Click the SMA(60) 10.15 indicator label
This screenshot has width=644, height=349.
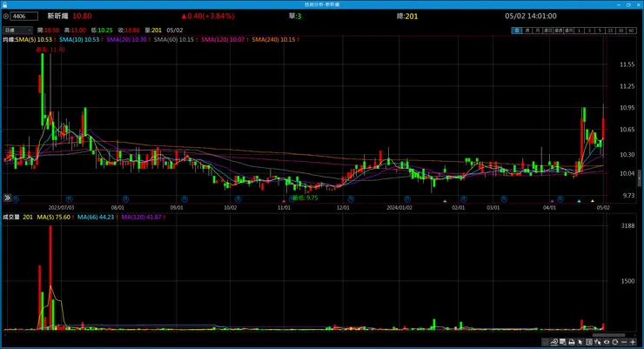(174, 39)
